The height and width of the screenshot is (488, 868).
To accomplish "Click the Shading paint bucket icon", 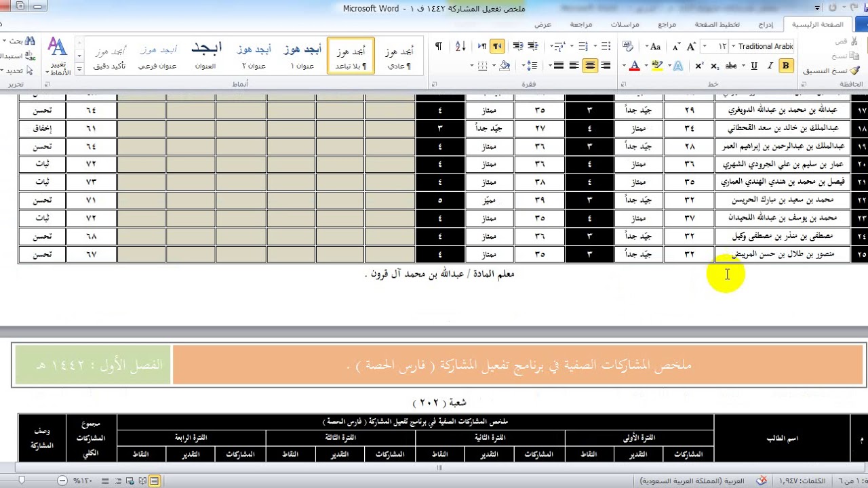I will pos(504,66).
